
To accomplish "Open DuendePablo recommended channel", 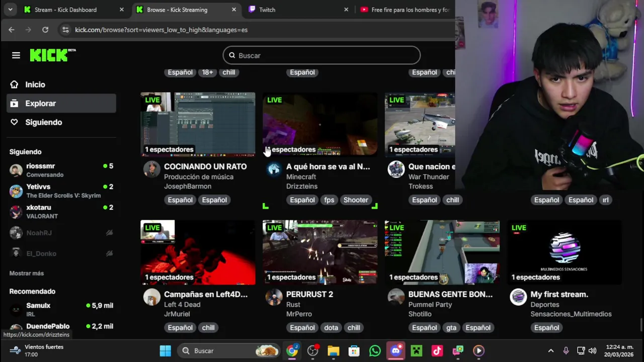I will coord(61,327).
